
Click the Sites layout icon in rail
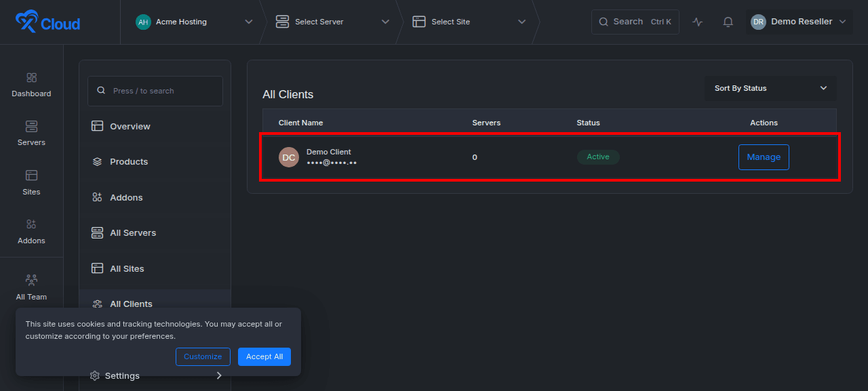[31, 176]
